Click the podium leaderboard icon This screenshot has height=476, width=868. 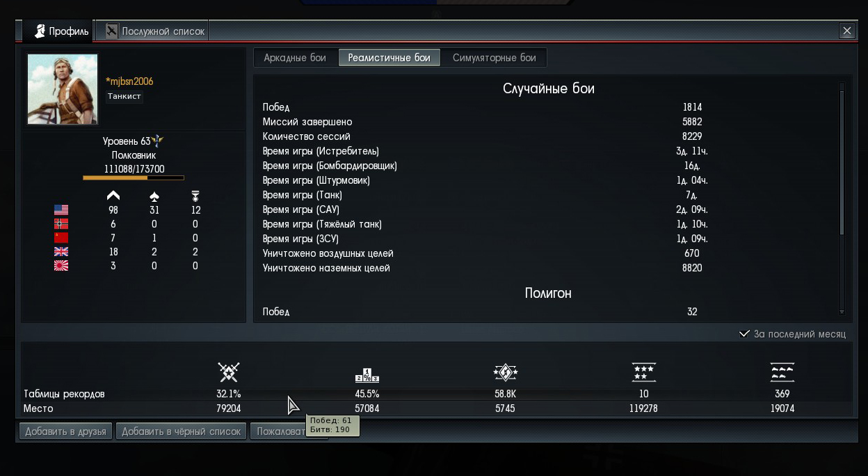(367, 376)
